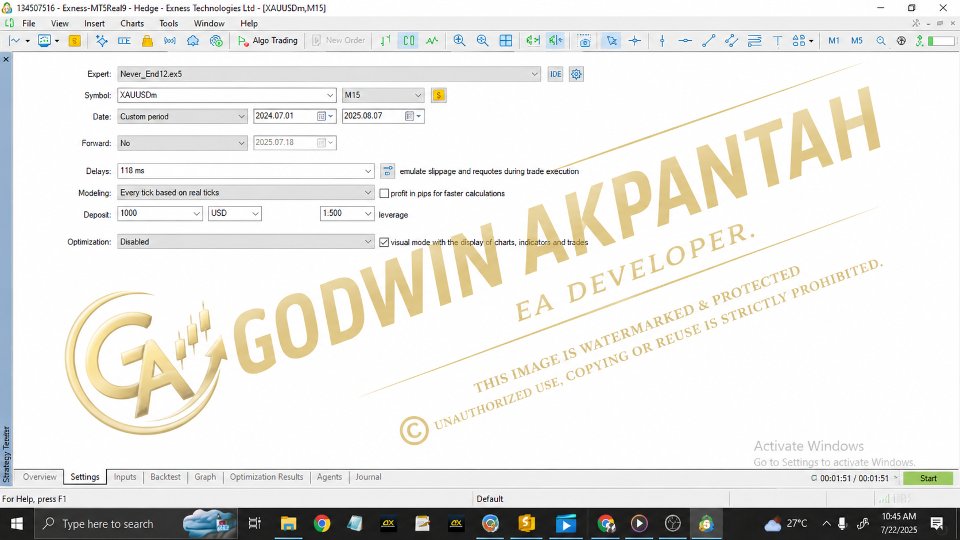Screen dimensions: 960x540
Task: Switch to M1 timeframe
Action: tap(834, 40)
